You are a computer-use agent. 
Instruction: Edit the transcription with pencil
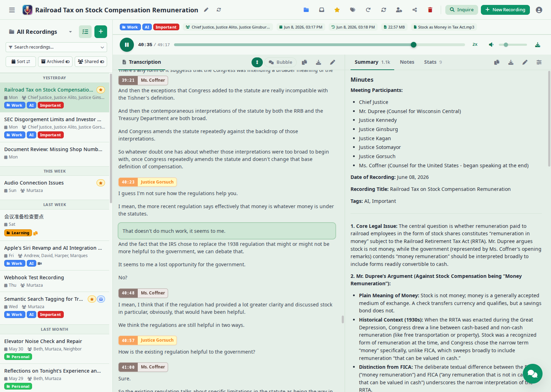coord(333,62)
